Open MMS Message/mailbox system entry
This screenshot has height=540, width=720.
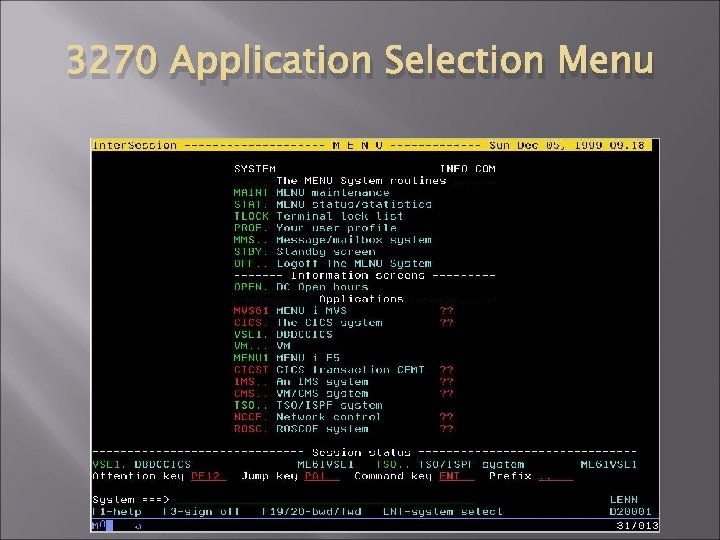coord(332,240)
